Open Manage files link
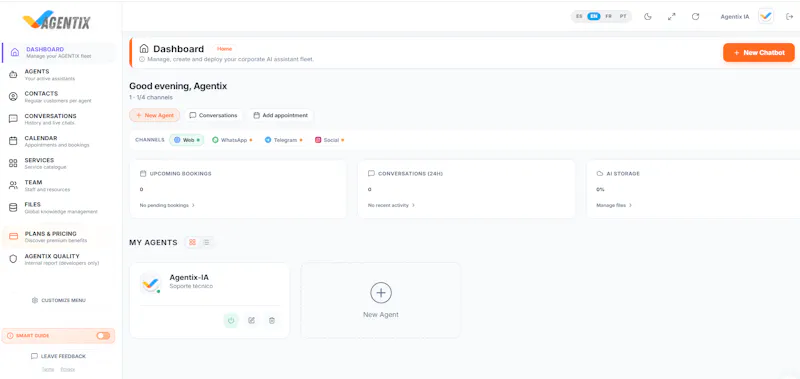 tap(614, 205)
